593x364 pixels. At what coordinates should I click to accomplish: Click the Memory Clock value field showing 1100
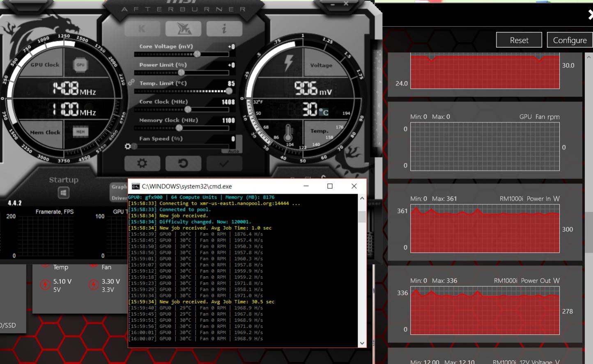[228, 120]
